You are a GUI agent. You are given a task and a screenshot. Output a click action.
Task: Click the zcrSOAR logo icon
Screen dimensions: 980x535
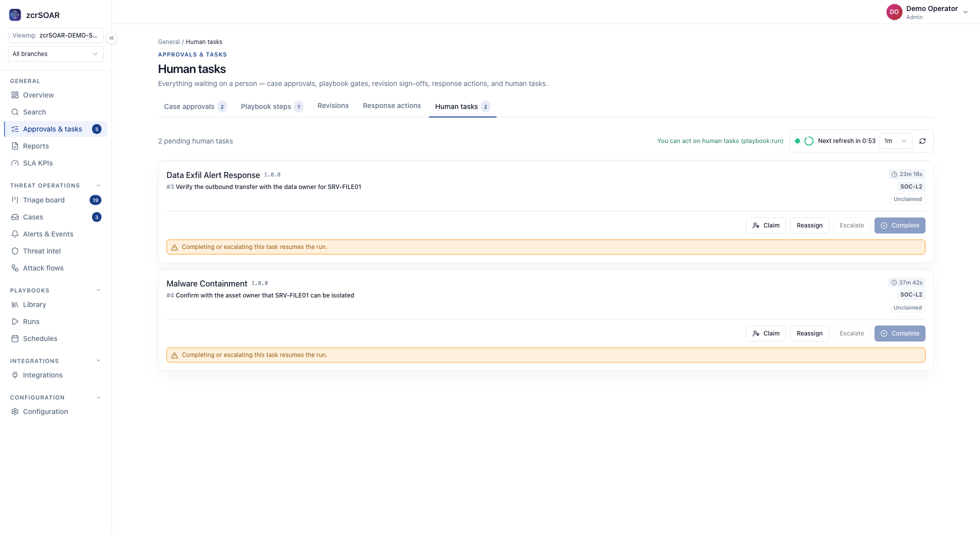[15, 15]
